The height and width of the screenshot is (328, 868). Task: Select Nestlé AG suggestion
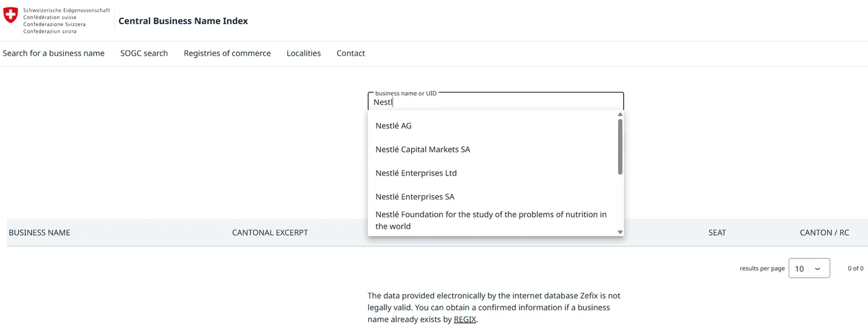point(492,126)
